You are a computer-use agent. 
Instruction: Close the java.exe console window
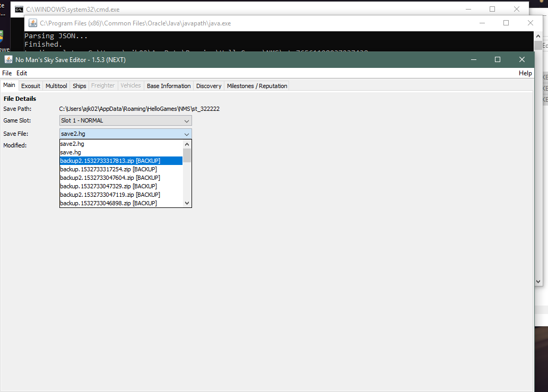(x=530, y=23)
